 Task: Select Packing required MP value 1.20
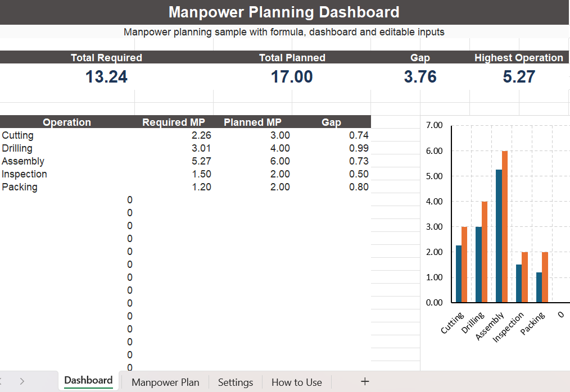pos(201,187)
